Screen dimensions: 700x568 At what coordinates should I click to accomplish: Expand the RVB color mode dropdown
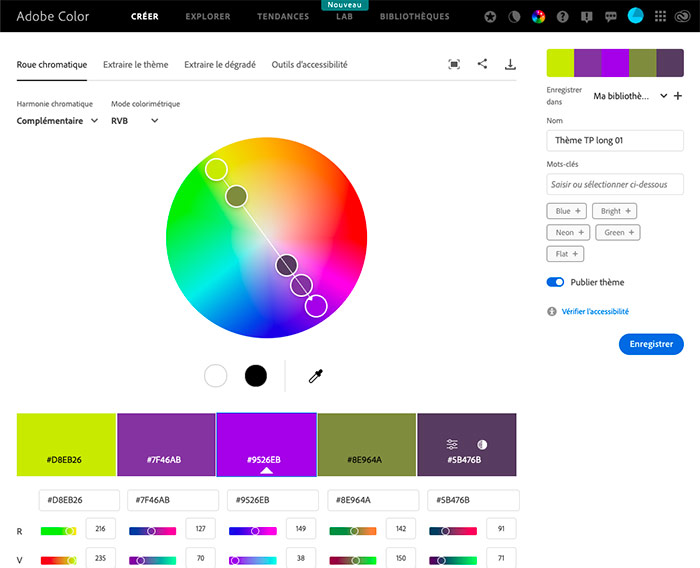pos(135,121)
